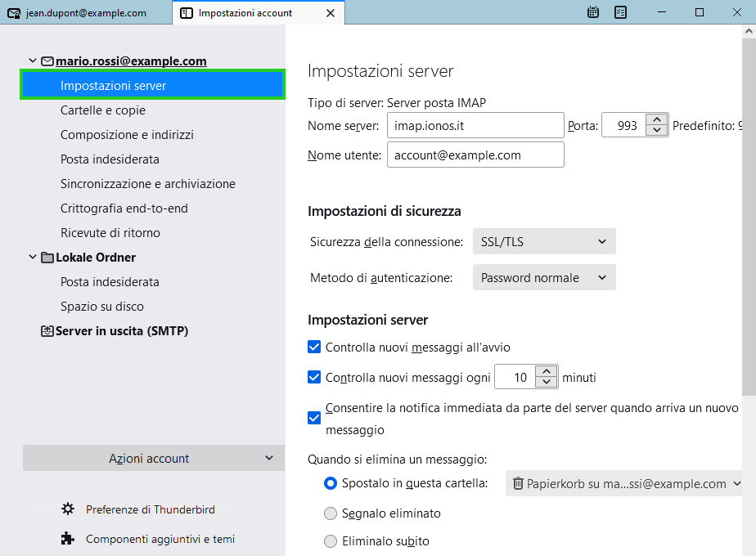This screenshot has height=556, width=756.
Task: Open the tasks icon in title bar
Action: [620, 12]
